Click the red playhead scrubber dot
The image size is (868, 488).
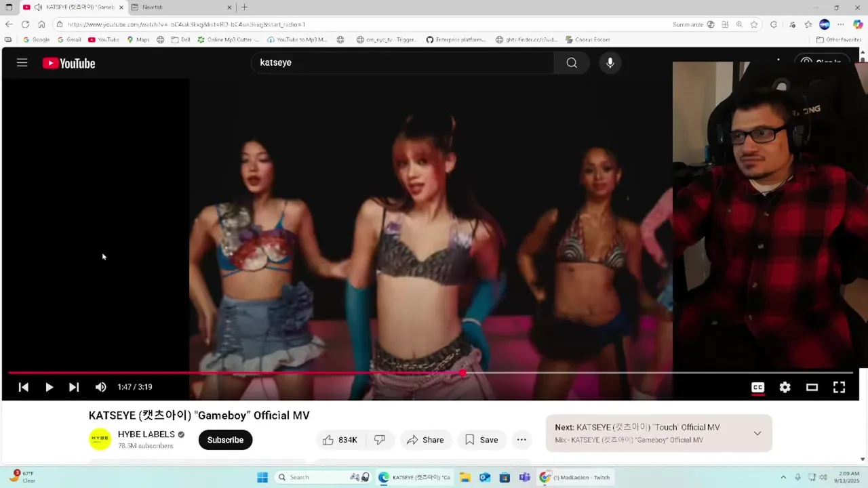463,373
